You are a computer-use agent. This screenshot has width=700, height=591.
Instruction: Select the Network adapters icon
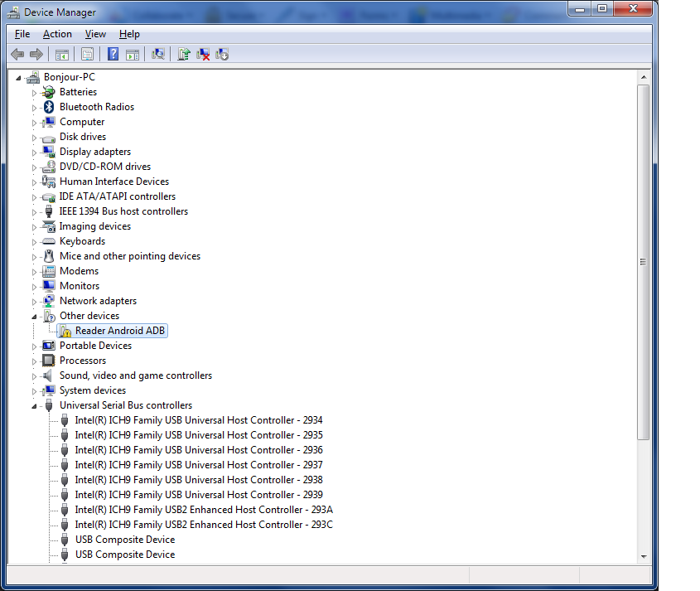click(x=48, y=301)
